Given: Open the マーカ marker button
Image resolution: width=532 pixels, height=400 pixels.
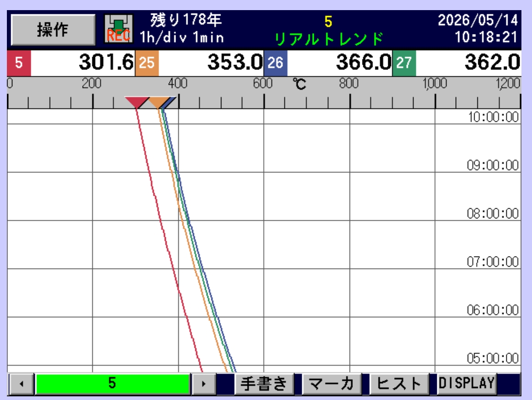Looking at the screenshot, I should click(x=332, y=384).
